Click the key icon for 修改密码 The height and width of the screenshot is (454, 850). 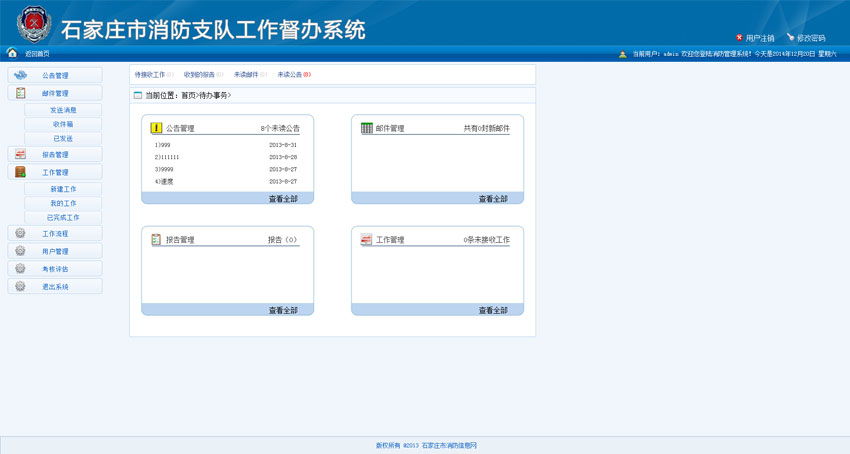click(790, 38)
